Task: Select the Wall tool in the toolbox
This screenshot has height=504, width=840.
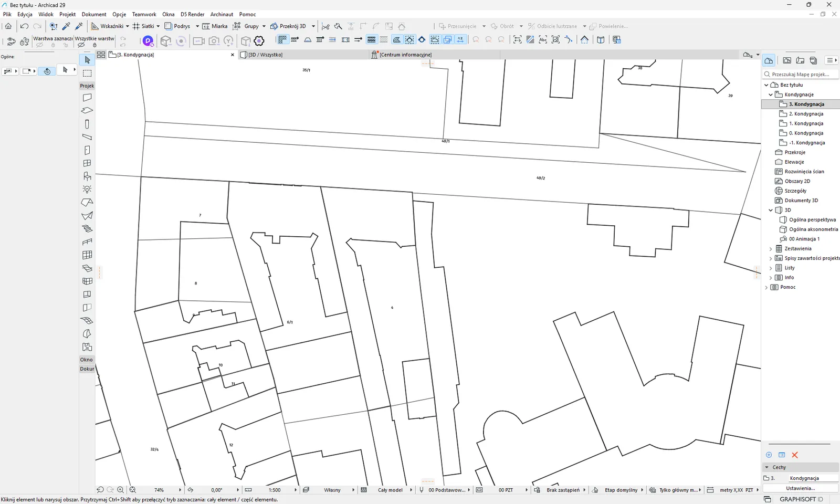Action: click(87, 98)
